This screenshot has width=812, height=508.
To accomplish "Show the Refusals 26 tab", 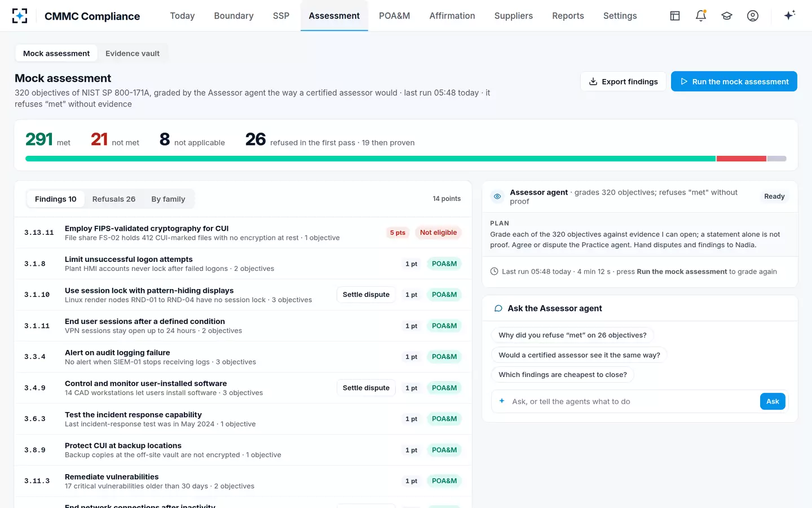I will (114, 199).
